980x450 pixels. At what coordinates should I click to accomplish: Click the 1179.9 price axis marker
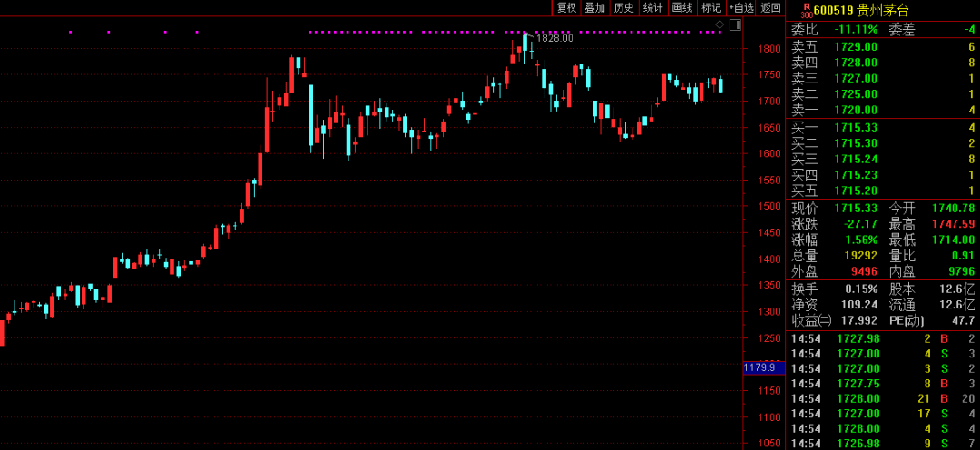tap(759, 367)
